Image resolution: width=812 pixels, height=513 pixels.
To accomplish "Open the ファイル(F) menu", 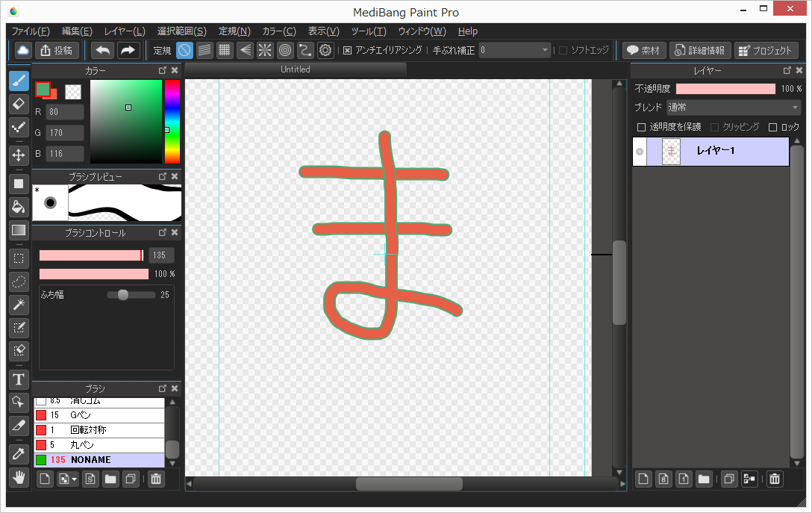I will (x=31, y=31).
